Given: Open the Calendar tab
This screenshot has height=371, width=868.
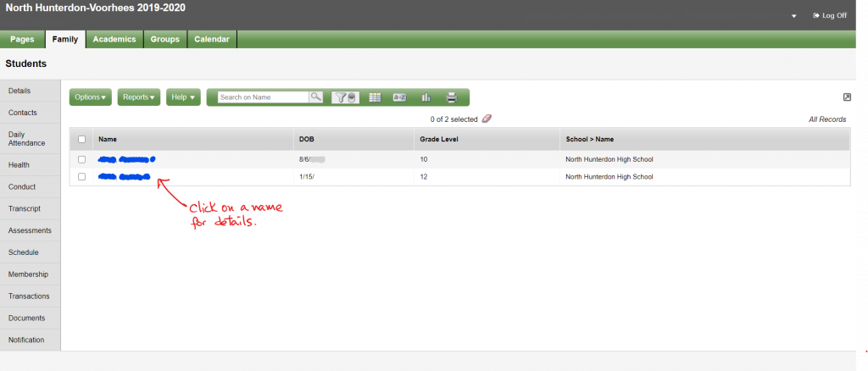Looking at the screenshot, I should coord(212,39).
